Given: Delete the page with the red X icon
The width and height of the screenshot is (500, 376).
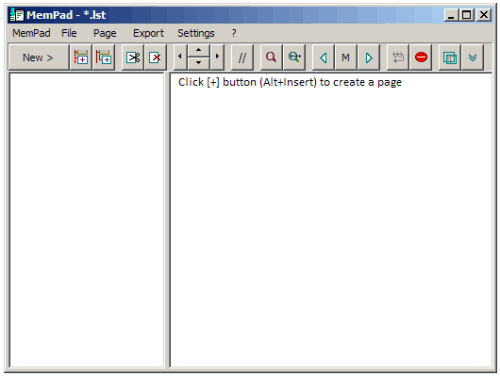Looking at the screenshot, I should [x=155, y=58].
